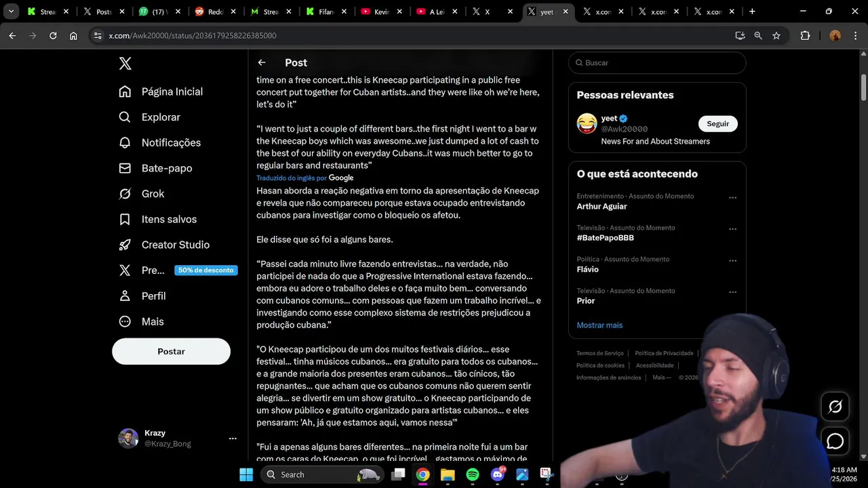Open the zoom magnifier in address bar
This screenshot has width=868, height=488.
point(758,35)
